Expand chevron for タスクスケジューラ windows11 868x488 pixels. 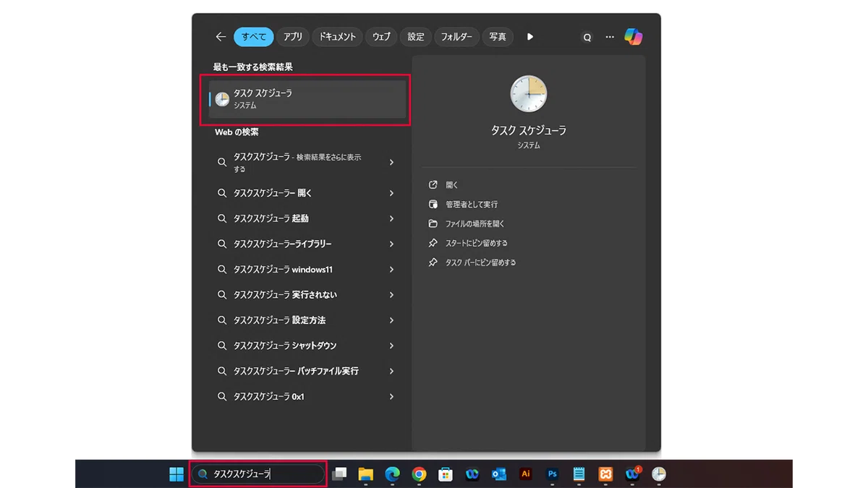click(391, 270)
